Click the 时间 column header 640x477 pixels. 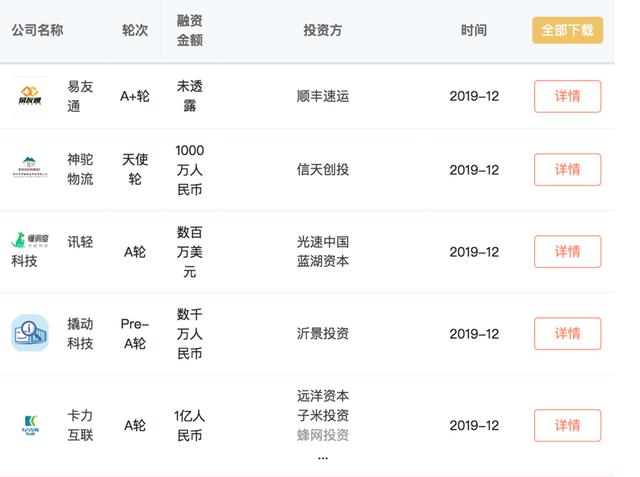pyautogui.click(x=474, y=30)
